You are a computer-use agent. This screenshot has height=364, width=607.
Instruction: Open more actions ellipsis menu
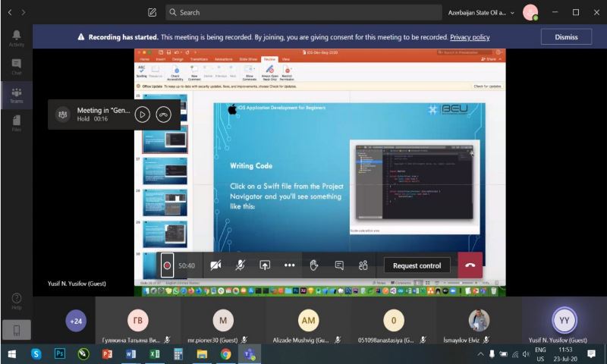pos(289,265)
